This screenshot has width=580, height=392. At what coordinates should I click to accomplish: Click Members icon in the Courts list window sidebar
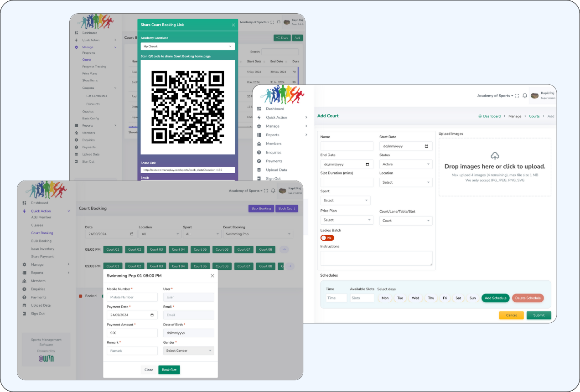77,133
